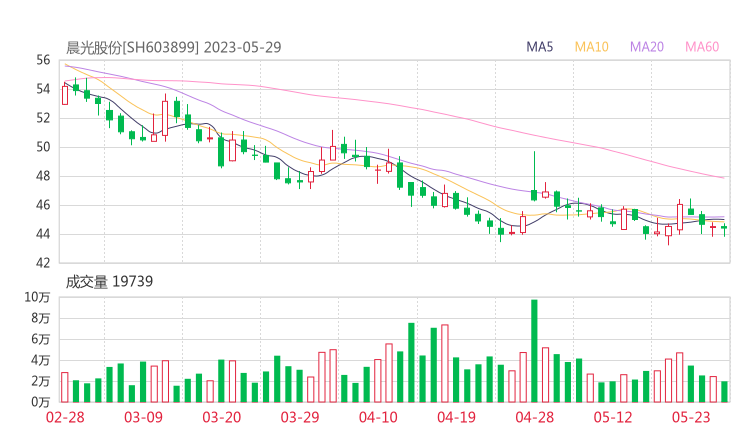Click the 4万 volume axis label
The width and height of the screenshot is (740, 440).
point(41,360)
